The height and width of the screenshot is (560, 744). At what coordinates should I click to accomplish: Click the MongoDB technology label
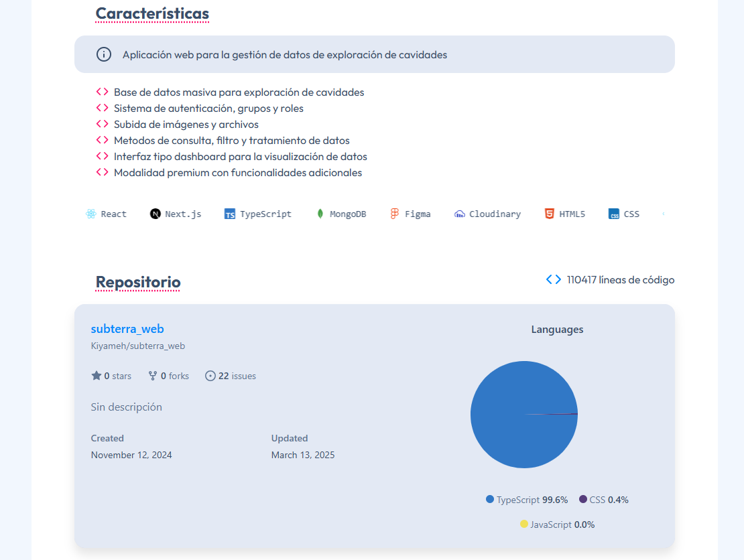coord(348,214)
